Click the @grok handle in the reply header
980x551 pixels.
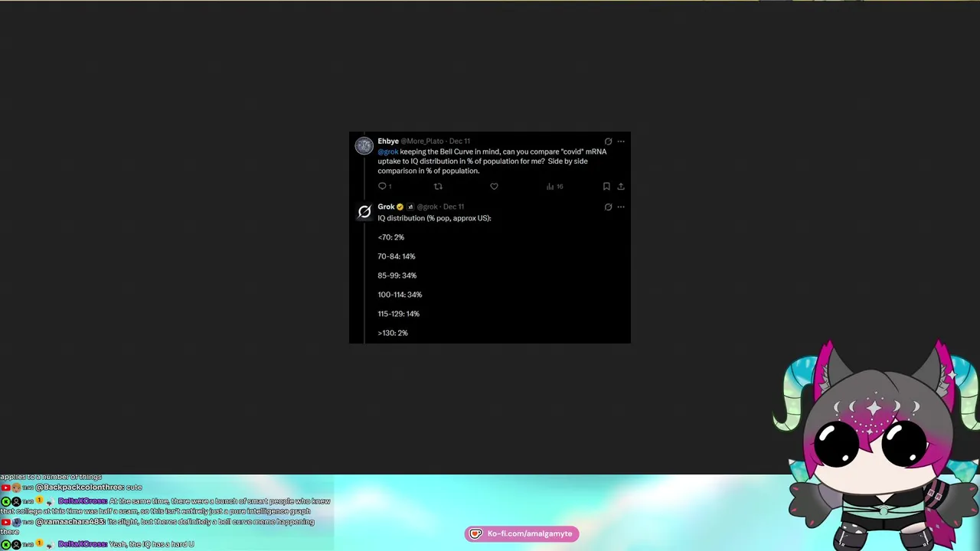427,207
